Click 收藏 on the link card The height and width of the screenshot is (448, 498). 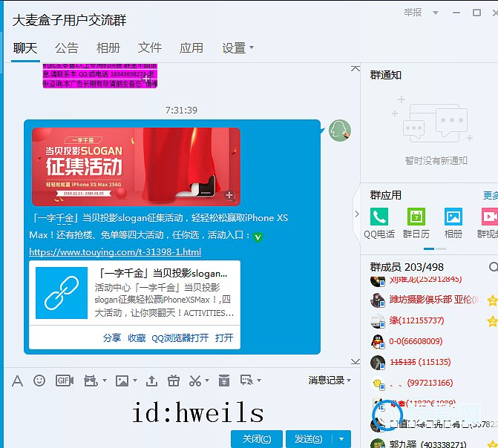click(137, 337)
